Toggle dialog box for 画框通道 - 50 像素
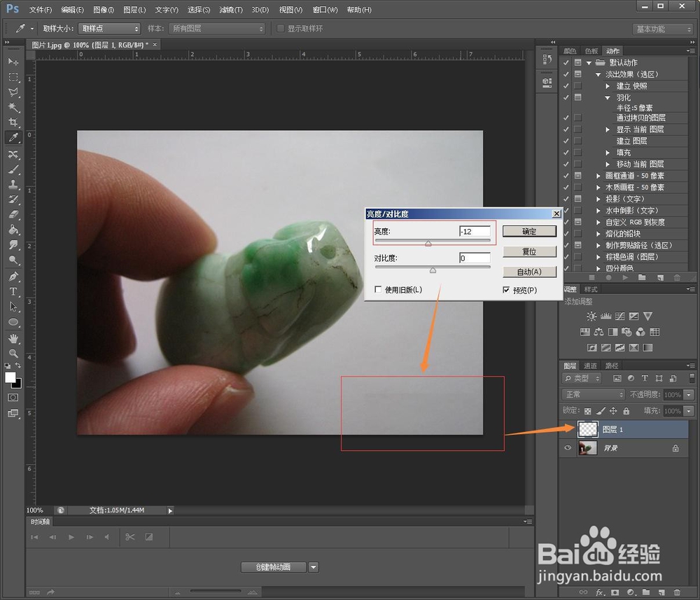 tap(577, 176)
